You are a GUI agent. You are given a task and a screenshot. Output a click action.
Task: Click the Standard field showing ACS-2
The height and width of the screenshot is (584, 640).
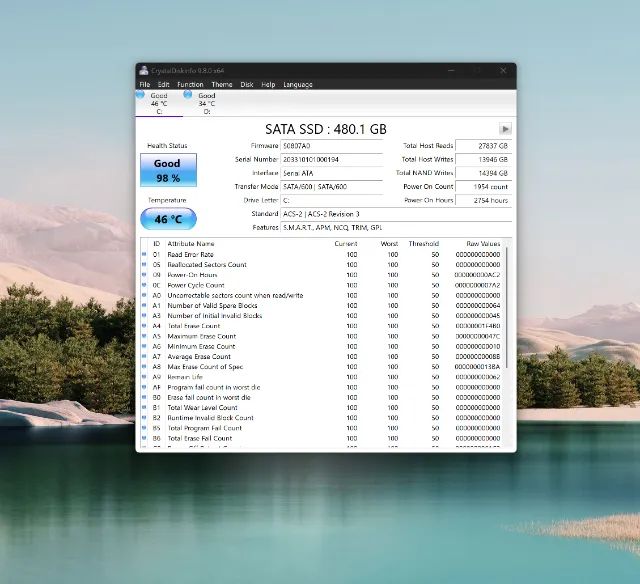[x=396, y=214]
